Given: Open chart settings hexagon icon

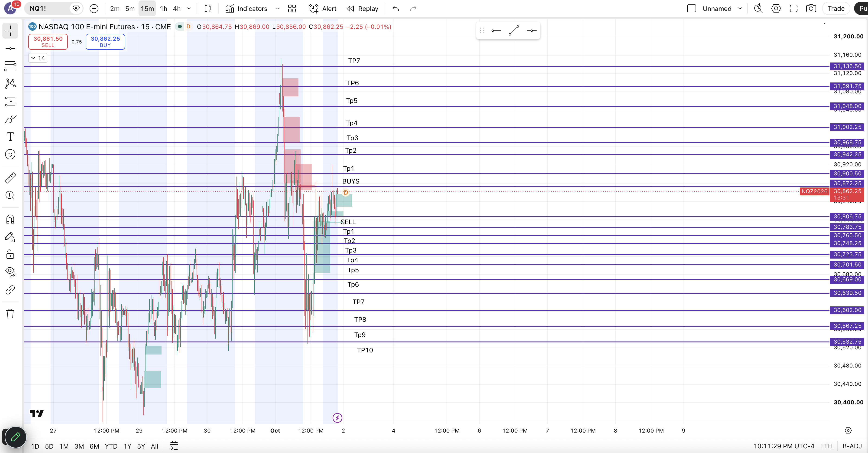Looking at the screenshot, I should coord(776,8).
